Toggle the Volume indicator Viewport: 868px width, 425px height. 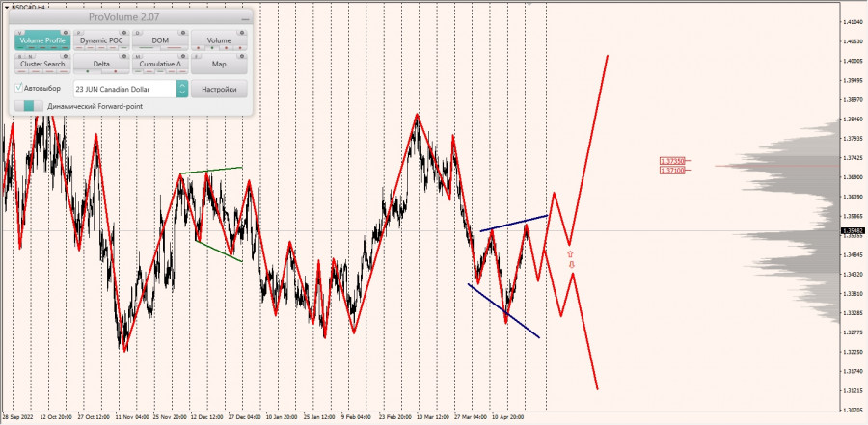tap(219, 40)
